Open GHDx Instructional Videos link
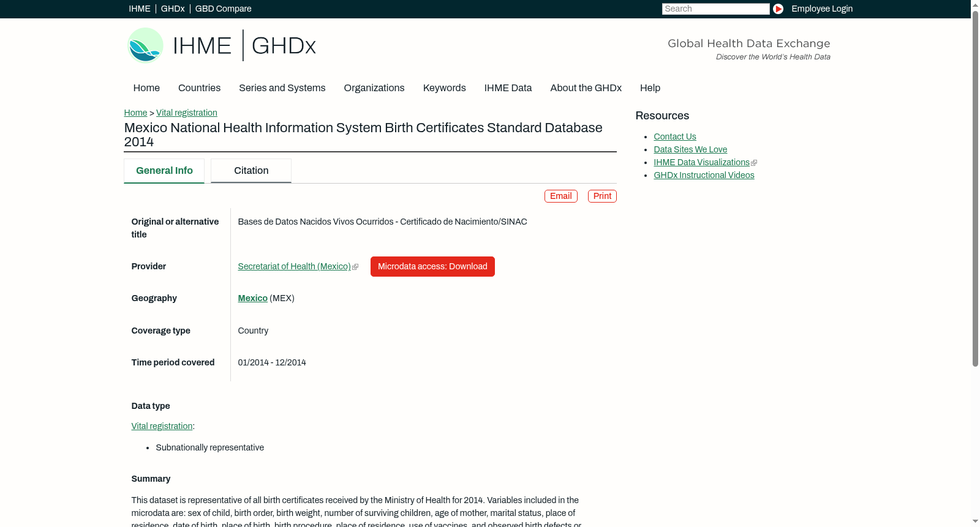The image size is (980, 527). click(x=704, y=175)
